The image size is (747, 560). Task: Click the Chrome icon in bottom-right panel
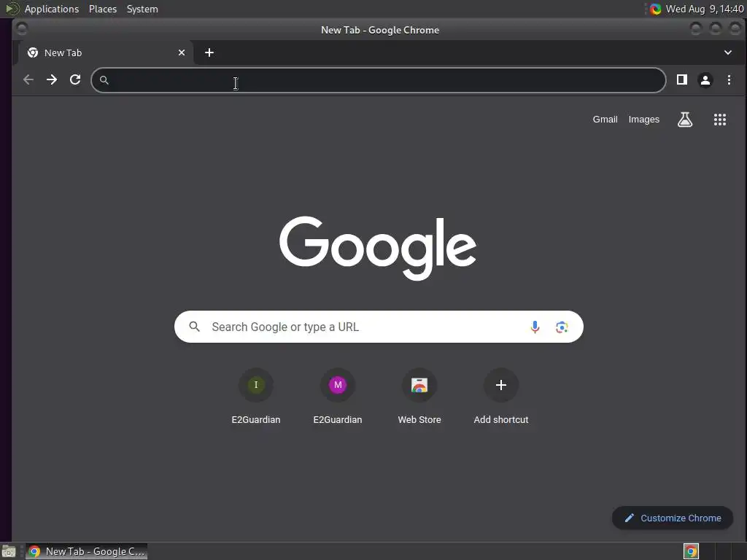691,551
